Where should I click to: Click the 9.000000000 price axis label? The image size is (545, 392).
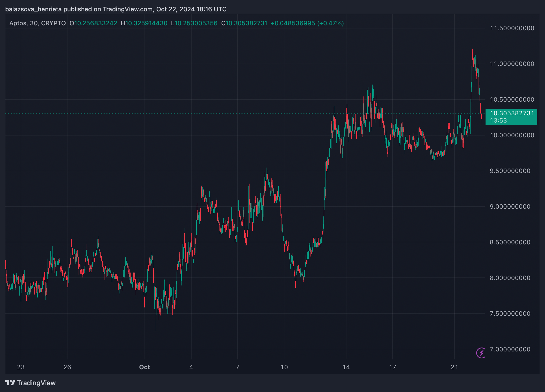click(x=510, y=207)
